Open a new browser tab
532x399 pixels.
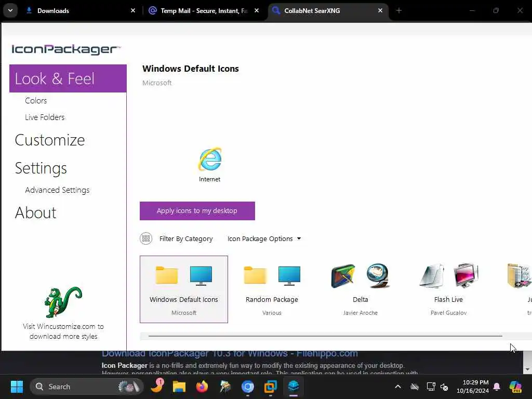[x=399, y=10]
